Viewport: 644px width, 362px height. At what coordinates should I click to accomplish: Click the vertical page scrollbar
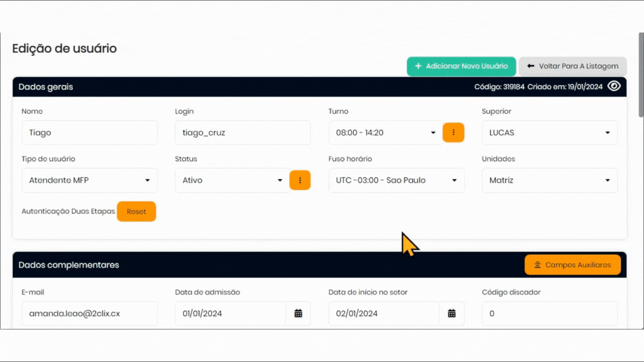(x=641, y=75)
